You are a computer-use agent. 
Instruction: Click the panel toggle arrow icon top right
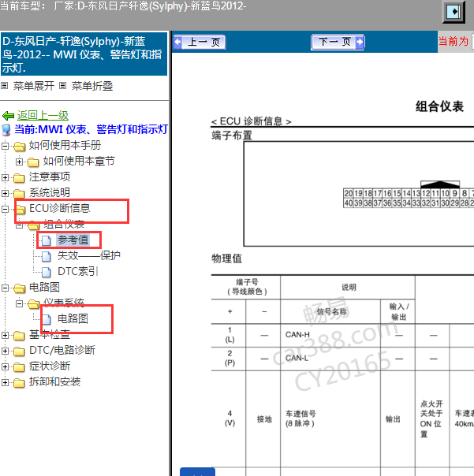454,12
